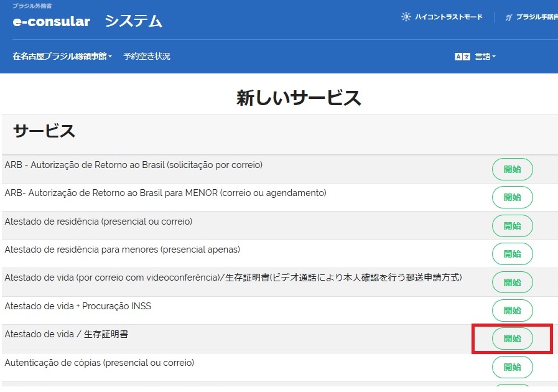
Task: Start ARB para MENOR service
Action: 513,197
